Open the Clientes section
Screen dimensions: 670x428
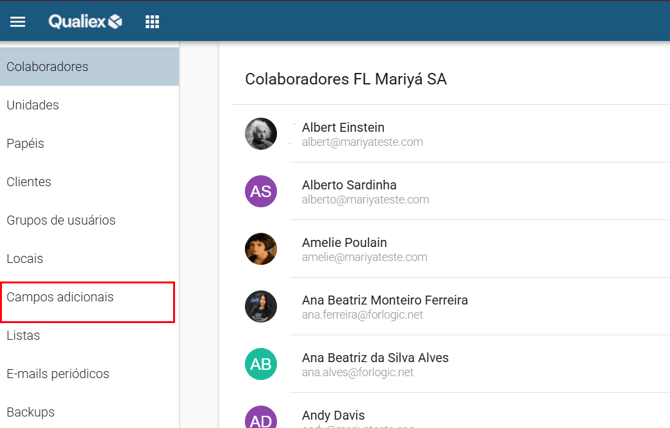29,182
